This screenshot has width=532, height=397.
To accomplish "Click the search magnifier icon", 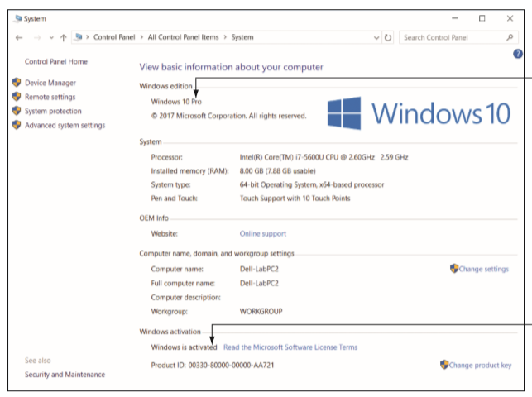I will tap(510, 37).
